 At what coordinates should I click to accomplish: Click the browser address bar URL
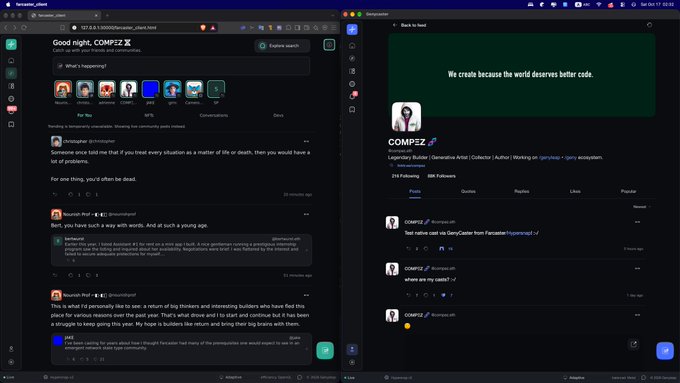119,28
